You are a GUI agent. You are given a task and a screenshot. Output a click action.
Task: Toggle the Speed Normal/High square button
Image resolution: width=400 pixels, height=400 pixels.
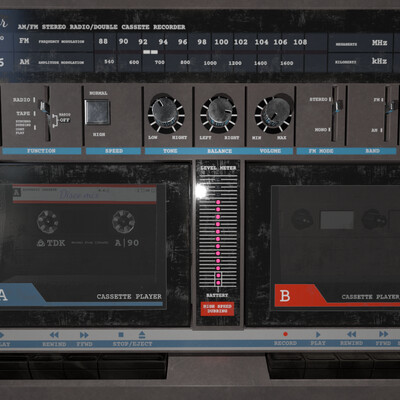pos(97,113)
